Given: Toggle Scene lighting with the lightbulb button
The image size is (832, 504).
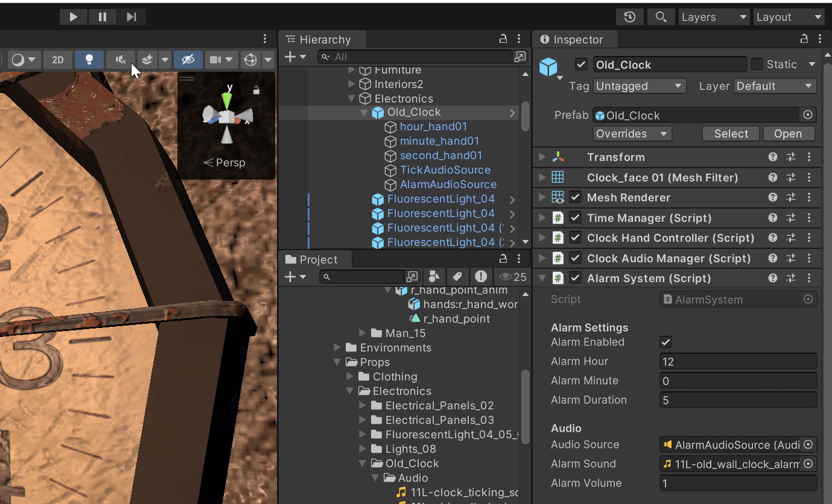Looking at the screenshot, I should 89,60.
